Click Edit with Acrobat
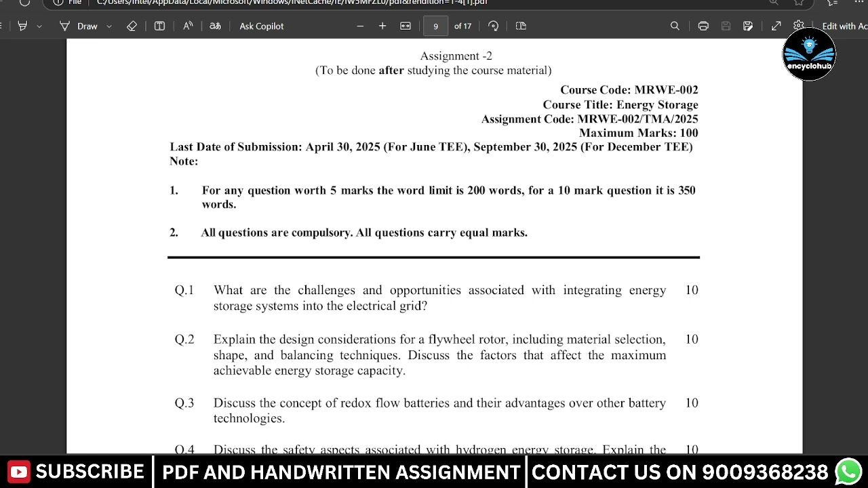 click(844, 26)
